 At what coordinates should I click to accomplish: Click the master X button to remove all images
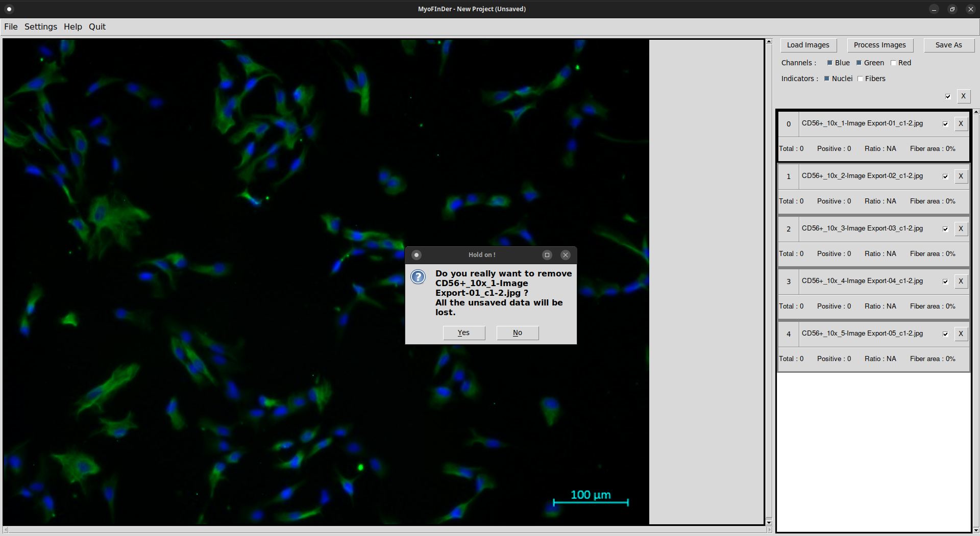pyautogui.click(x=963, y=96)
